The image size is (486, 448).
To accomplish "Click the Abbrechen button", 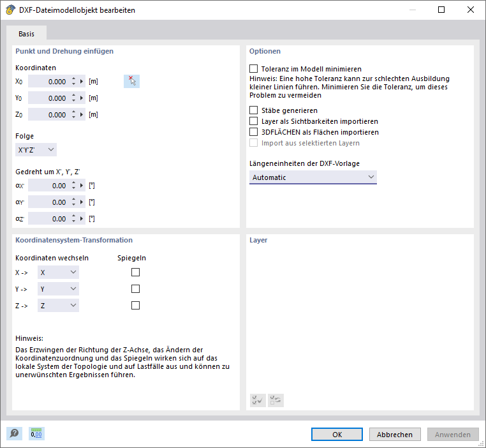I will (395, 435).
